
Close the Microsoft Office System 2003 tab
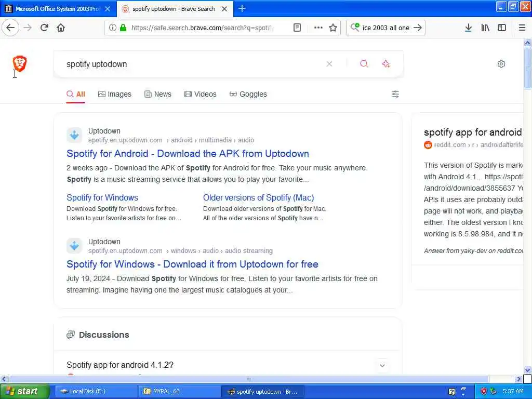tap(108, 9)
